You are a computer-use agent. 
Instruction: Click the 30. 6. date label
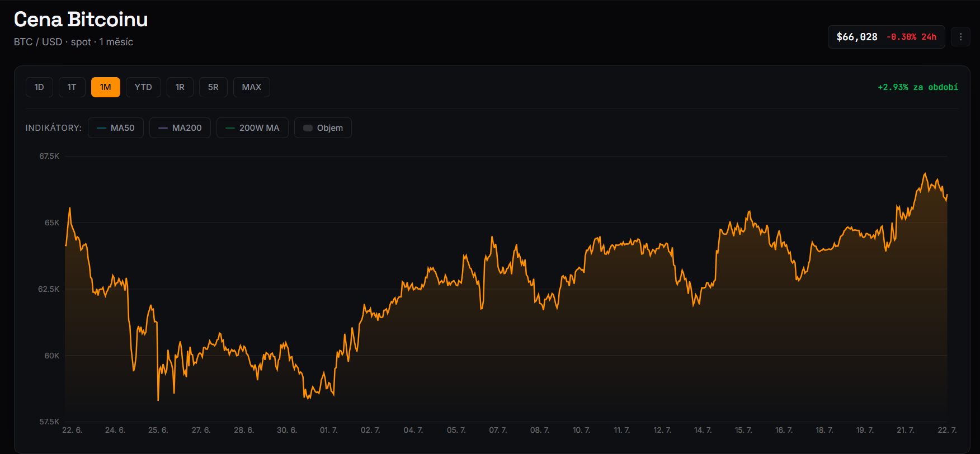pyautogui.click(x=287, y=430)
